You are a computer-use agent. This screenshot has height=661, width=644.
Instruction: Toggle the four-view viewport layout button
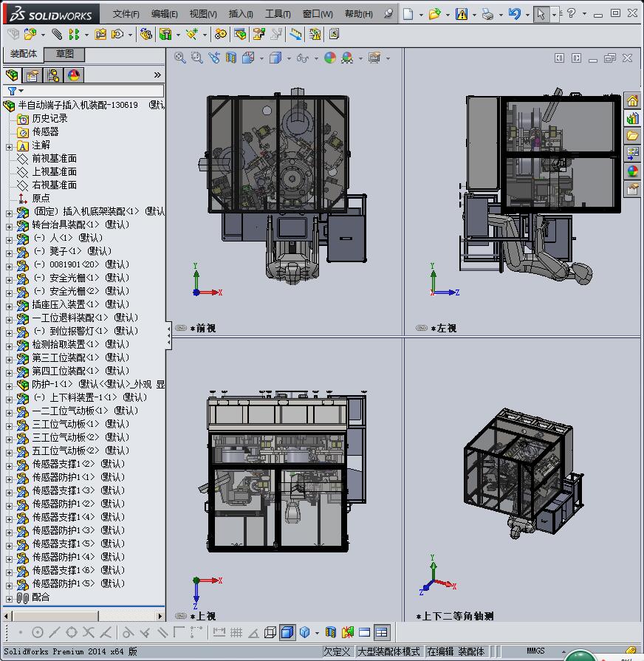[x=381, y=632]
